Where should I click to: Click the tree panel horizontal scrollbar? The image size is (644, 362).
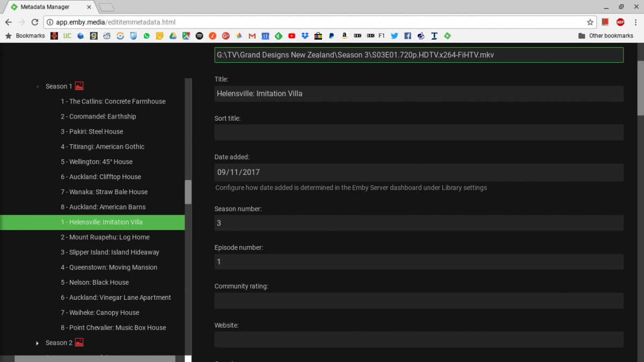(95, 359)
